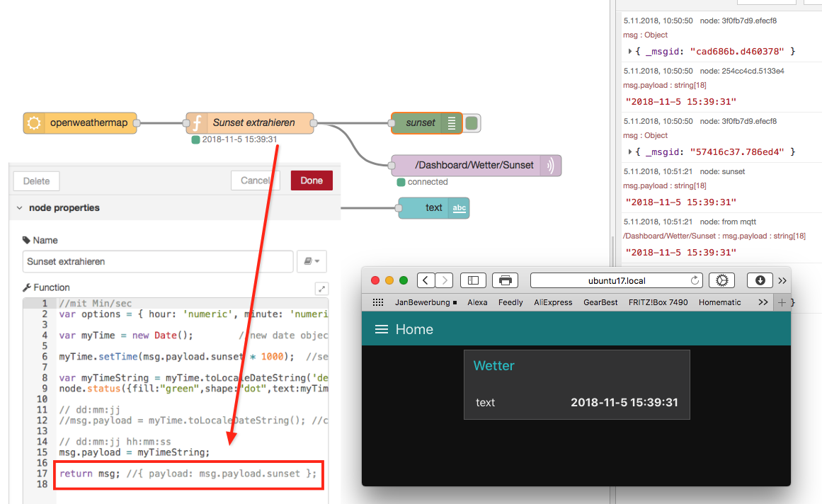
Task: Open the Alexa bookmark
Action: (477, 302)
